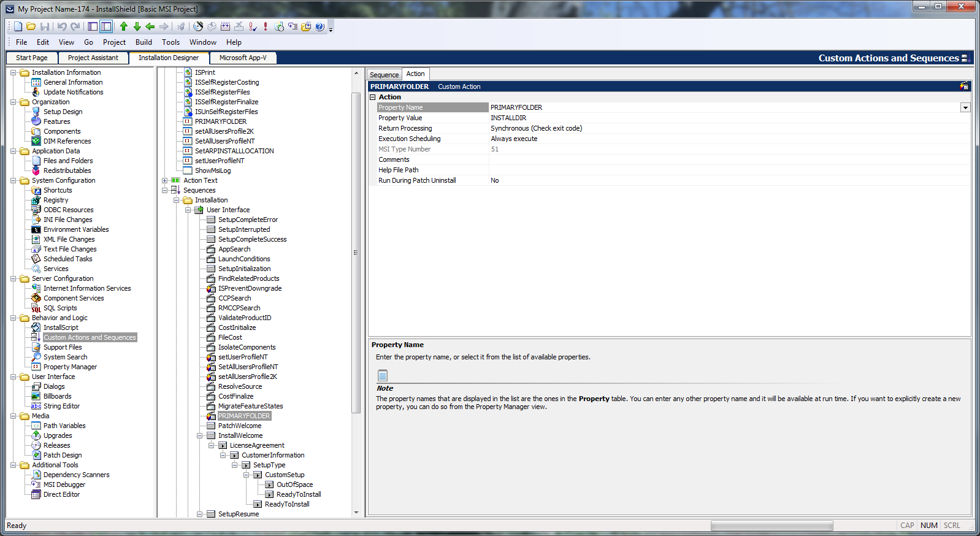This screenshot has width=980, height=536.
Task: Collapse the System Configuration tree node
Action: [13, 180]
